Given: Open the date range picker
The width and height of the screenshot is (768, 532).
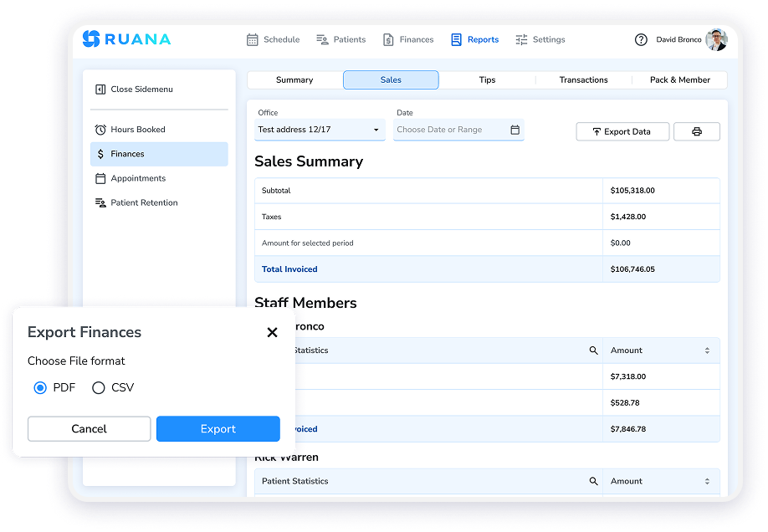Looking at the screenshot, I should tap(458, 130).
